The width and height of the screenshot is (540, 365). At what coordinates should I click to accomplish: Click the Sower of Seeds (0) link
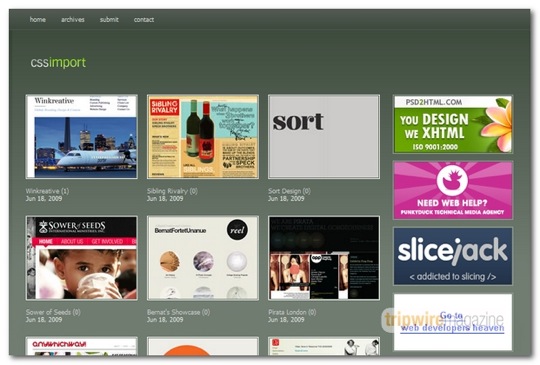[x=53, y=312]
